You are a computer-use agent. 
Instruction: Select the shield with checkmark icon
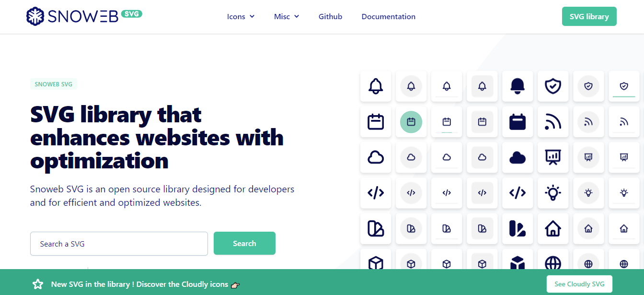coord(553,86)
